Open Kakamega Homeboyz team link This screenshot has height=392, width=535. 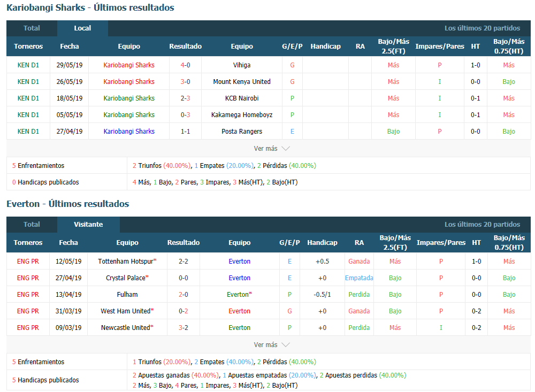(x=242, y=114)
